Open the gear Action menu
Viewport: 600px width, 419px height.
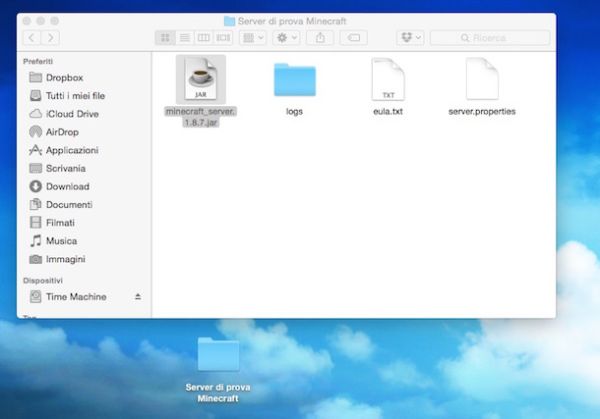pyautogui.click(x=287, y=37)
